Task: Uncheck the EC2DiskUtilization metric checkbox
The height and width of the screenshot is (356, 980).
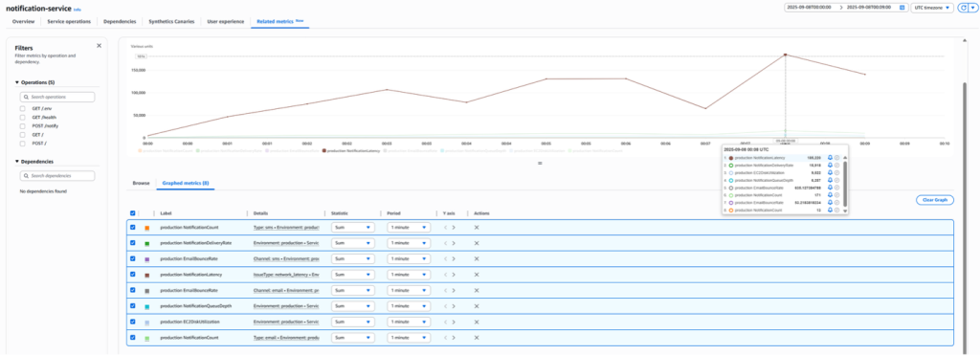Action: pos(132,322)
